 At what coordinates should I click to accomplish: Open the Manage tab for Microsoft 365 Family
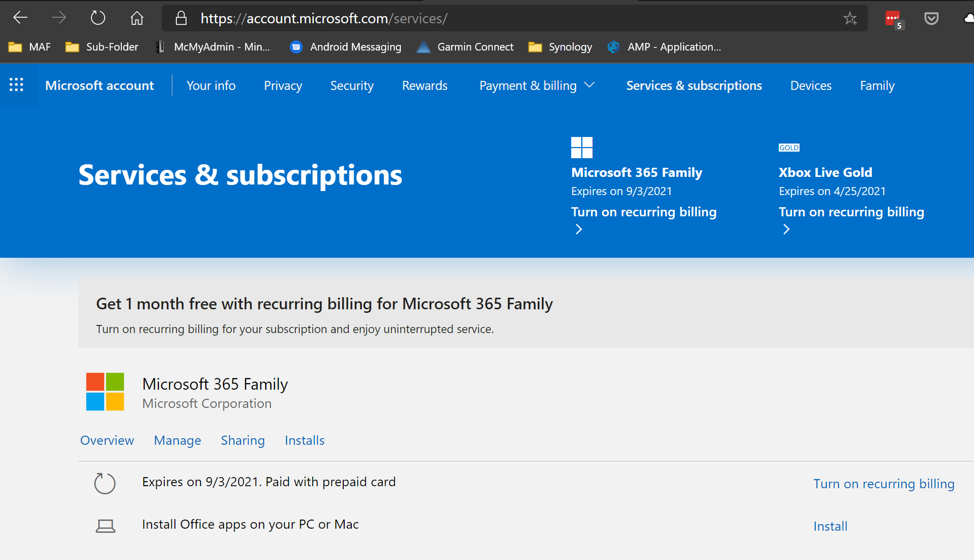(x=177, y=440)
